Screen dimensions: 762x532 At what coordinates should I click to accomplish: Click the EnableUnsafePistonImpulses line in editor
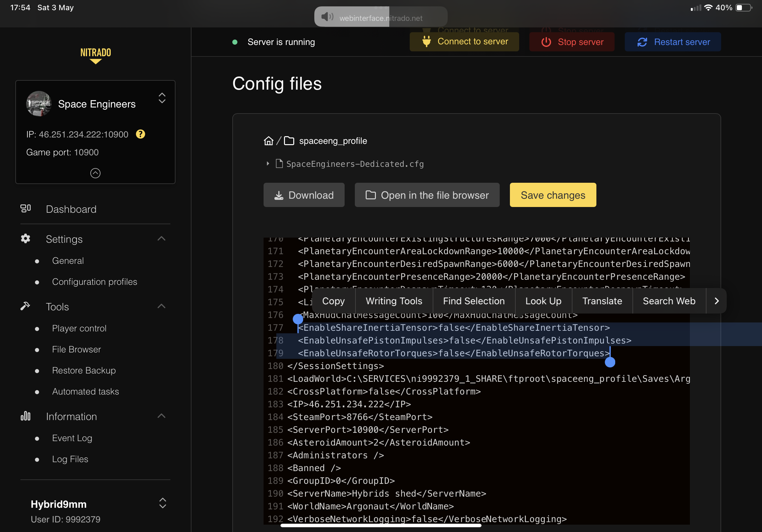[x=464, y=340]
